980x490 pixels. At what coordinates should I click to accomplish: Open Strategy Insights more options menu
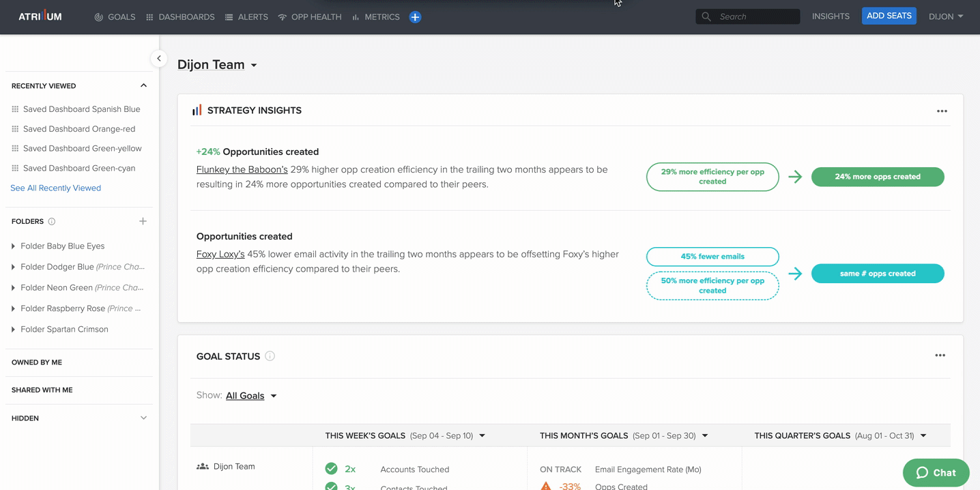[x=942, y=111]
